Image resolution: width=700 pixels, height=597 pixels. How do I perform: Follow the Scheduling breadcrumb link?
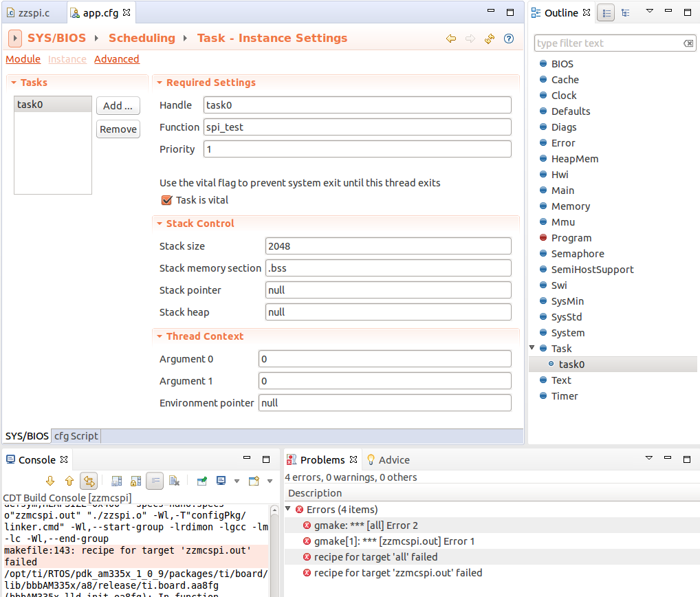point(142,38)
